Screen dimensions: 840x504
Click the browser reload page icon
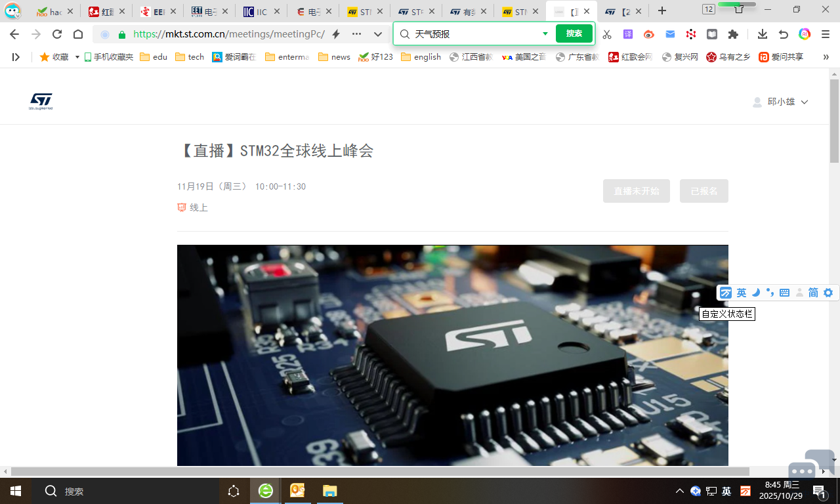(x=57, y=34)
